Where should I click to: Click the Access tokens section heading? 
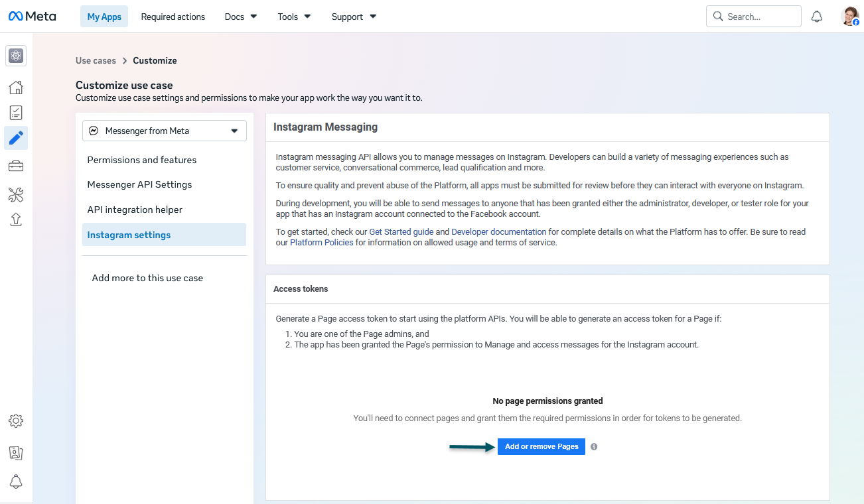click(x=301, y=289)
